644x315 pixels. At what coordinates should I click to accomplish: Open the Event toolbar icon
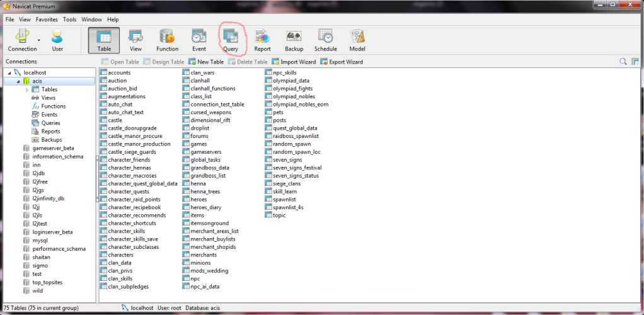pyautogui.click(x=199, y=39)
